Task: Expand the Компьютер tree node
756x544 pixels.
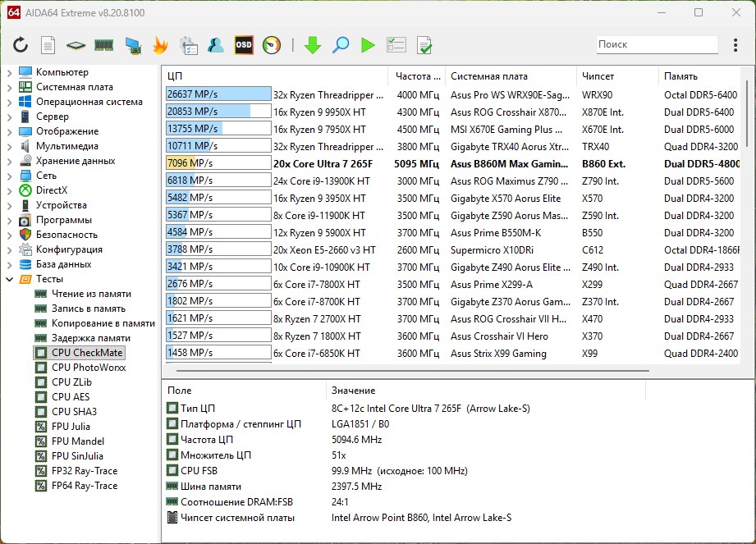Action: click(x=9, y=72)
